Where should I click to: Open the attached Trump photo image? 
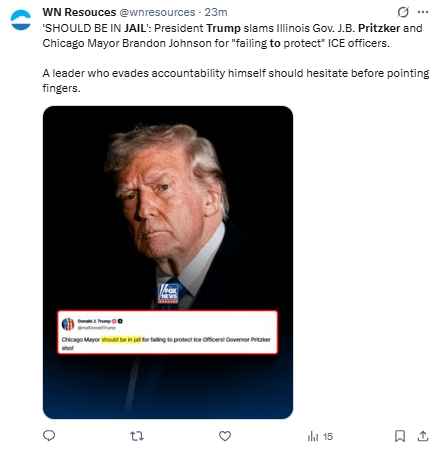[168, 262]
